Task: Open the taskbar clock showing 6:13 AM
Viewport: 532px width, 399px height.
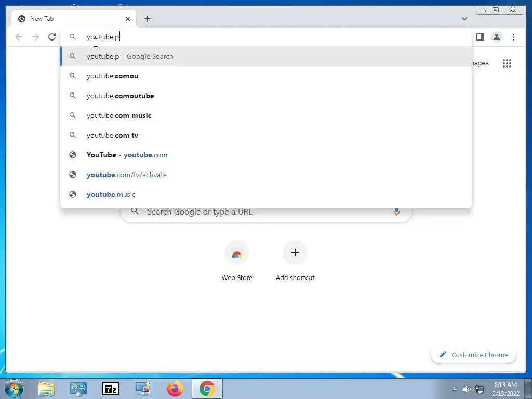Action: click(506, 389)
